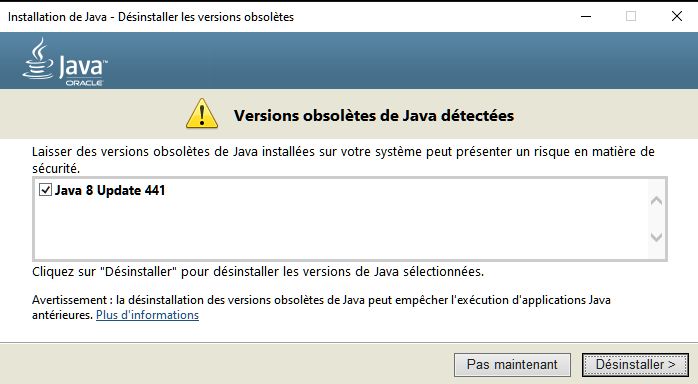Click the Avertissement warning paragraph
Viewport: 698px width, 384px height.
(321, 307)
